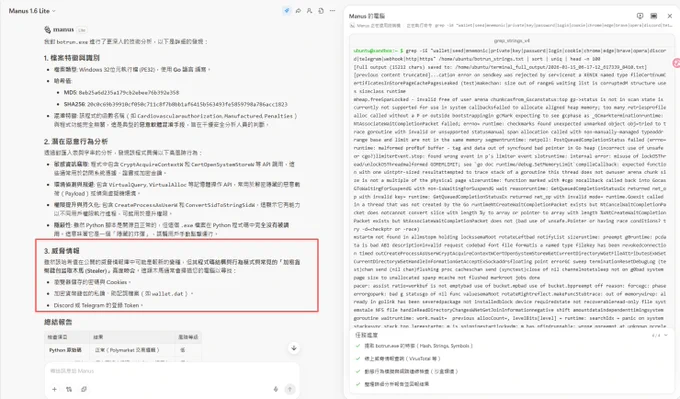Click the Lite badge next to the manus logo
Image resolution: width=680 pixels, height=399 pixels.
tap(82, 30)
